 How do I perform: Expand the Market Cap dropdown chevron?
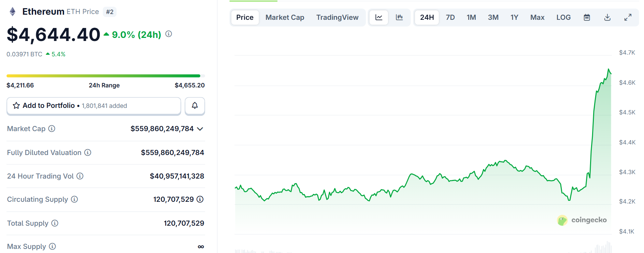[x=200, y=129]
